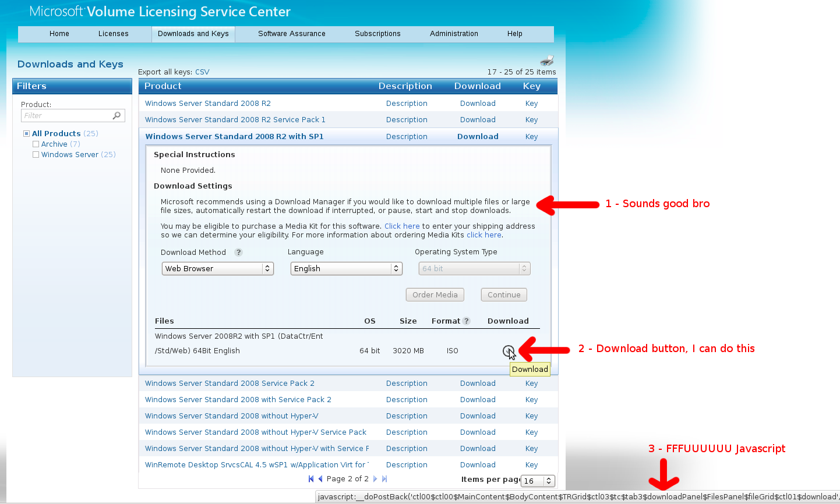Image resolution: width=840 pixels, height=504 pixels.
Task: Open the Licenses menu tab
Action: [x=114, y=34]
